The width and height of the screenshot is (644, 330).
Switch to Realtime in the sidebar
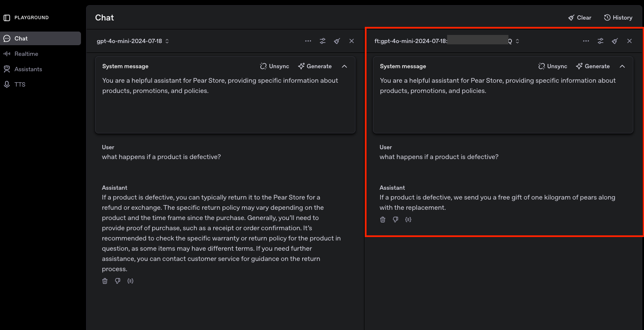pyautogui.click(x=26, y=54)
